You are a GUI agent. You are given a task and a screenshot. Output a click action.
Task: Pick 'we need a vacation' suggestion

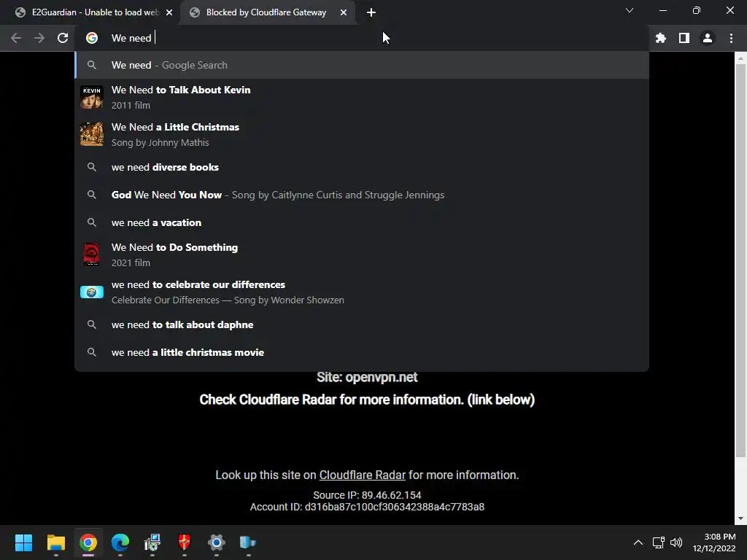click(362, 222)
